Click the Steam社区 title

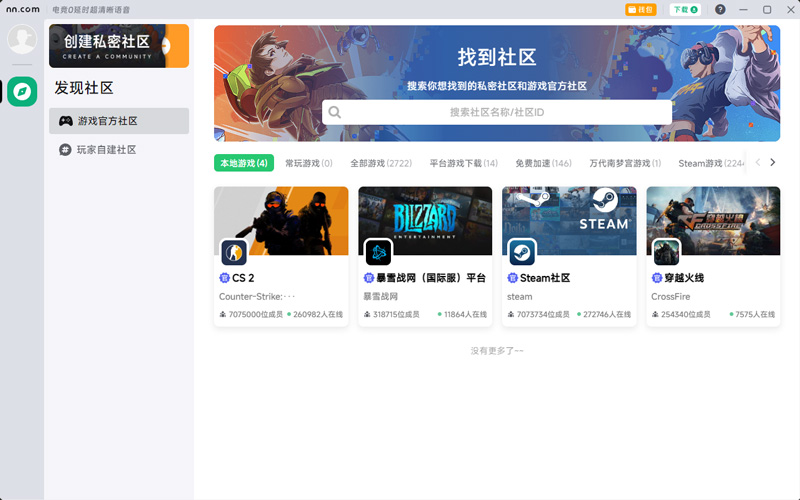click(545, 278)
